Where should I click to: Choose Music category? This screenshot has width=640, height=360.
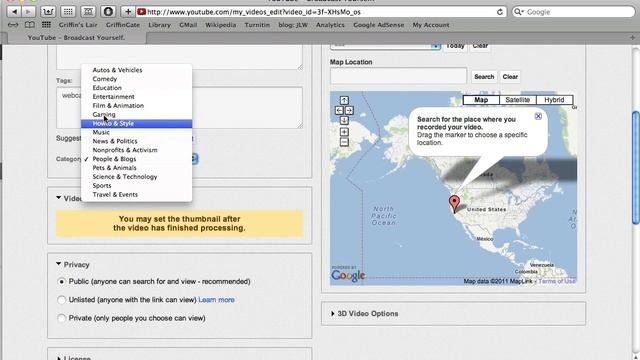coord(136,132)
